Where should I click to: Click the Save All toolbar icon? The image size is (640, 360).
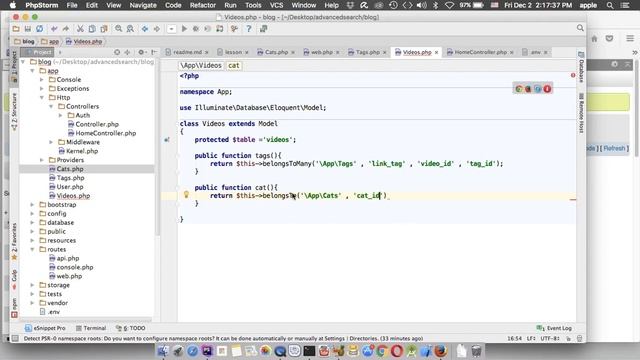coord(28,29)
